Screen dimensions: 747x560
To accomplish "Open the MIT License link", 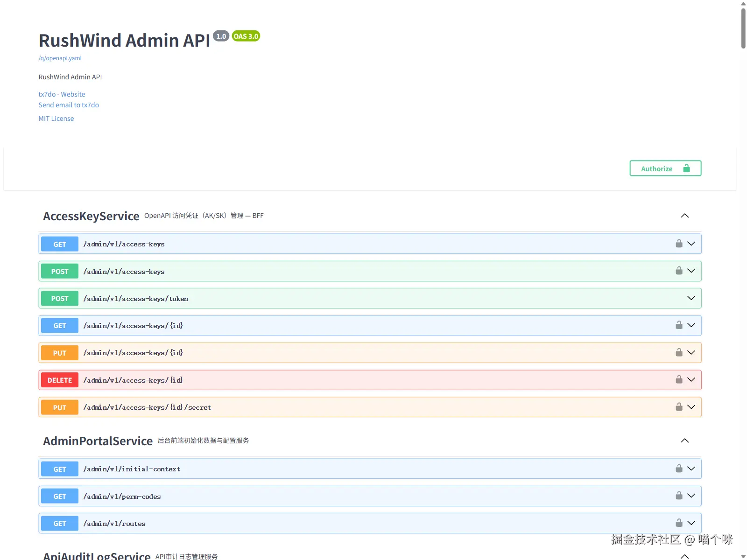I will (x=56, y=119).
